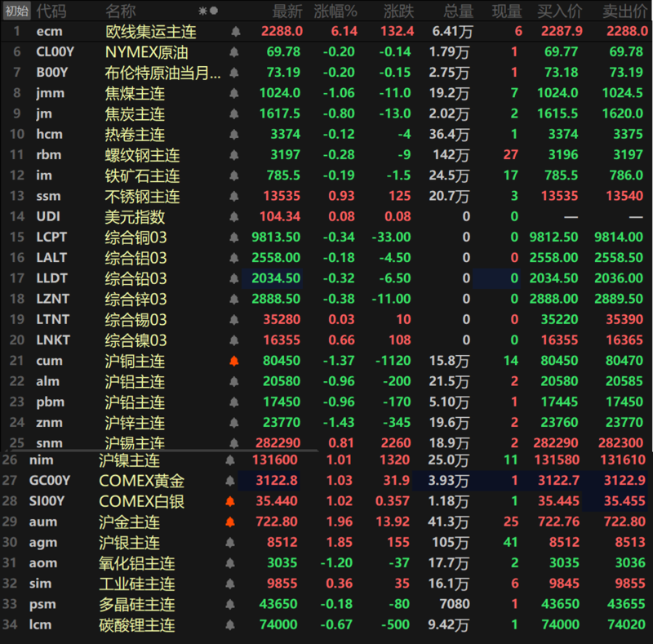Select the 铁矿石主连 row code im
The height and width of the screenshot is (644, 653).
(x=44, y=175)
